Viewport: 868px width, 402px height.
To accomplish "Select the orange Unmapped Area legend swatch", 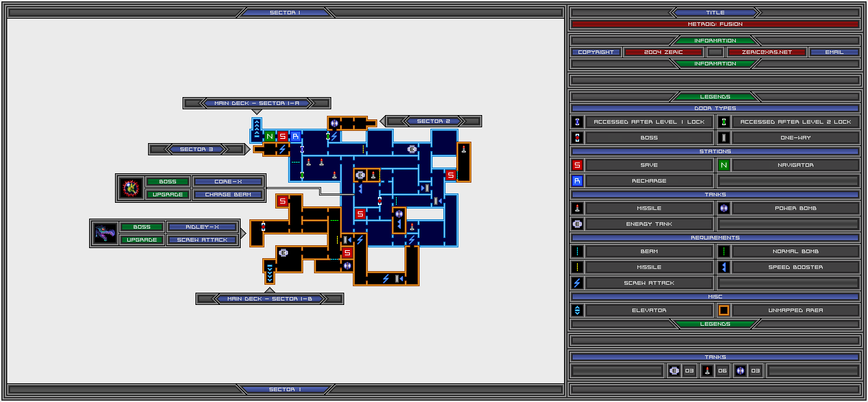I will click(x=724, y=311).
